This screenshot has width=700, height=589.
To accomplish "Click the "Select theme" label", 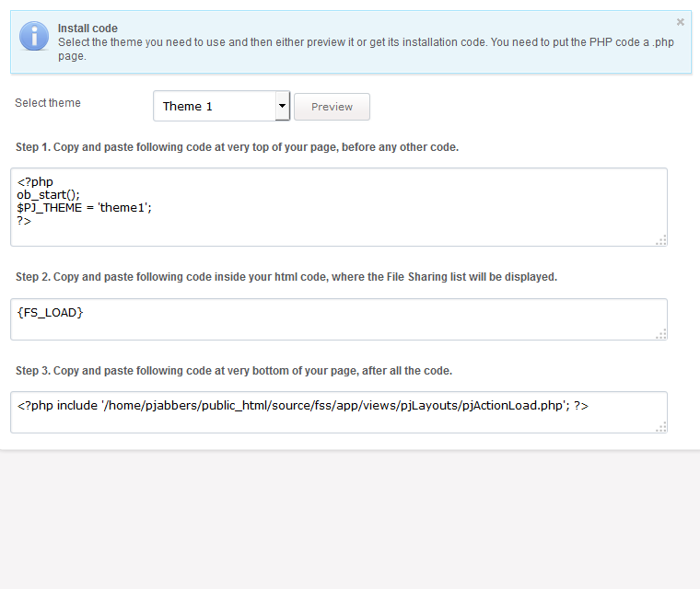I will (48, 103).
